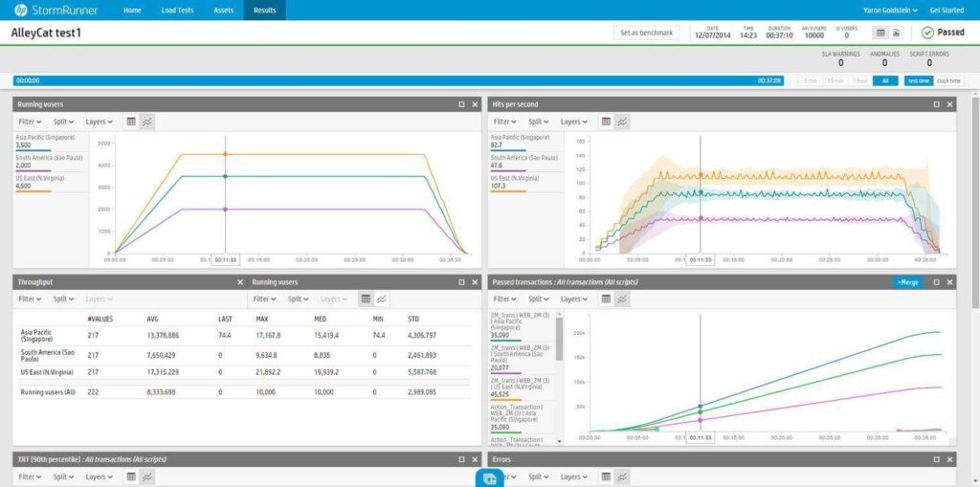This screenshot has width=980, height=487.
Task: Click the blue test timeline range bar
Action: pos(399,80)
